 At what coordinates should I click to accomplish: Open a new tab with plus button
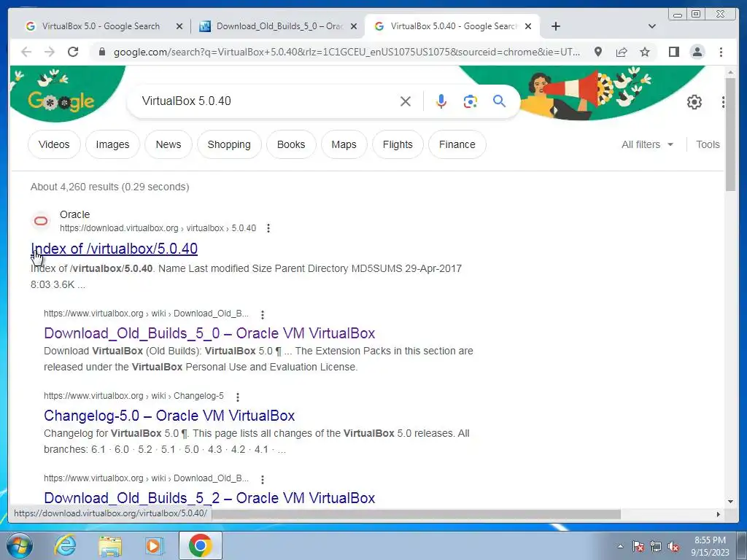(x=555, y=26)
